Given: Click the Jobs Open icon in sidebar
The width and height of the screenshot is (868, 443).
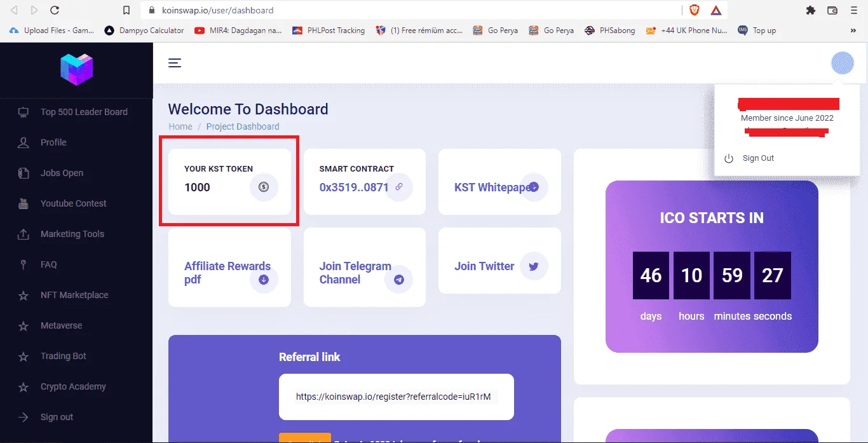Looking at the screenshot, I should point(24,174).
